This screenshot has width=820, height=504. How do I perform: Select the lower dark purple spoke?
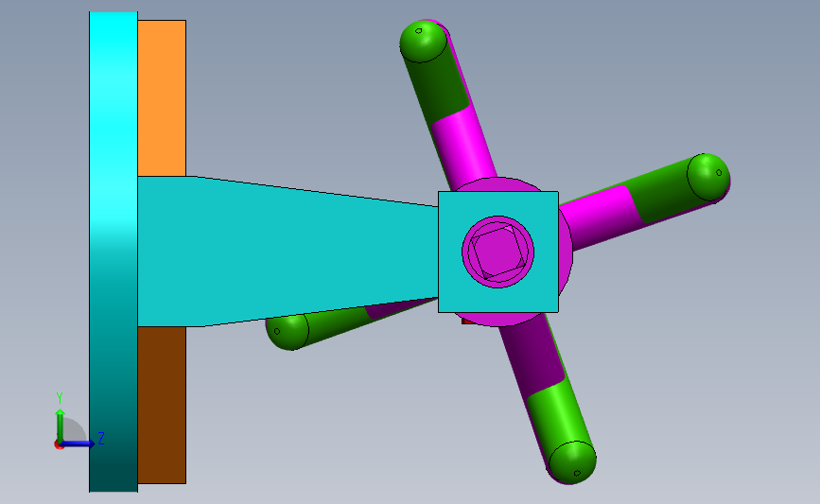(x=531, y=353)
